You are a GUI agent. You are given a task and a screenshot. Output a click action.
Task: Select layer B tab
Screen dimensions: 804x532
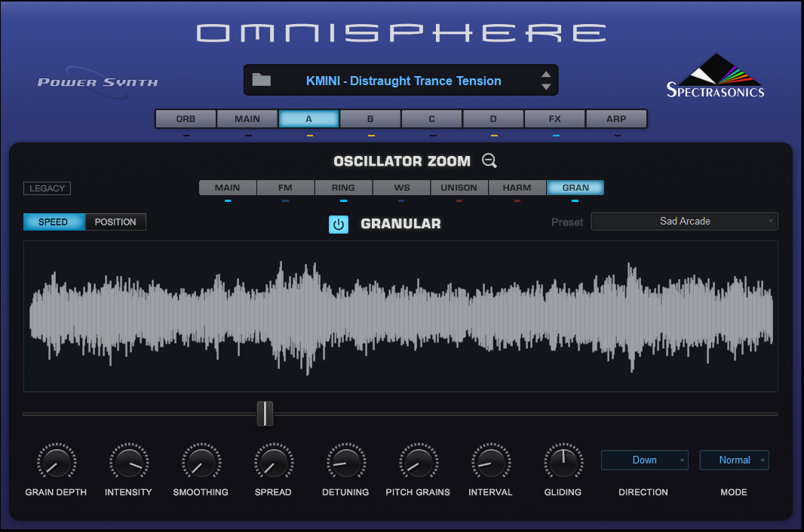(370, 119)
